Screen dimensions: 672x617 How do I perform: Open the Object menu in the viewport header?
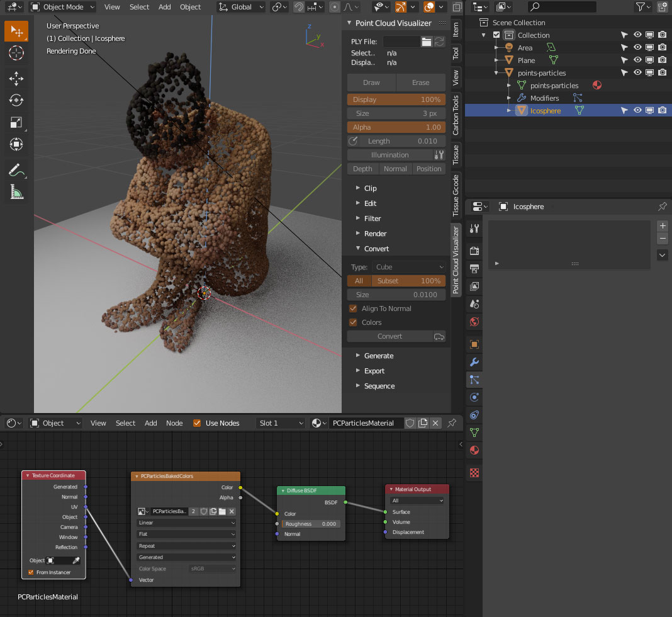190,7
